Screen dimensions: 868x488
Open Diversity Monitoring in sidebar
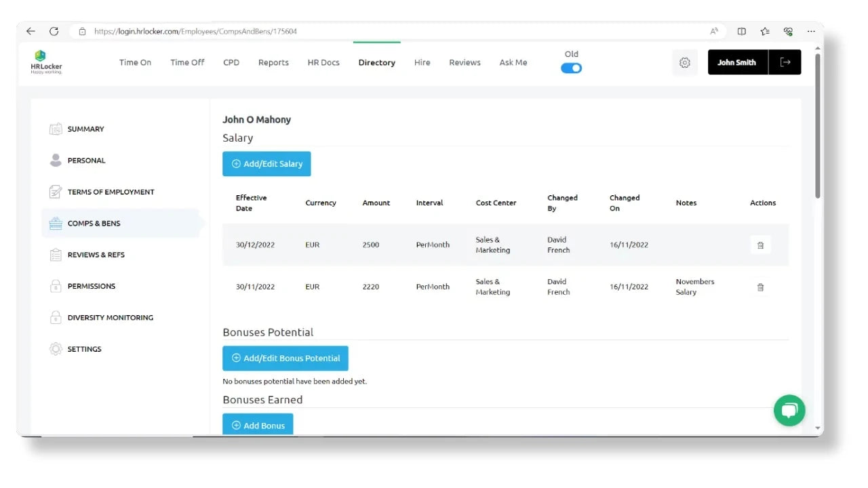click(x=110, y=317)
